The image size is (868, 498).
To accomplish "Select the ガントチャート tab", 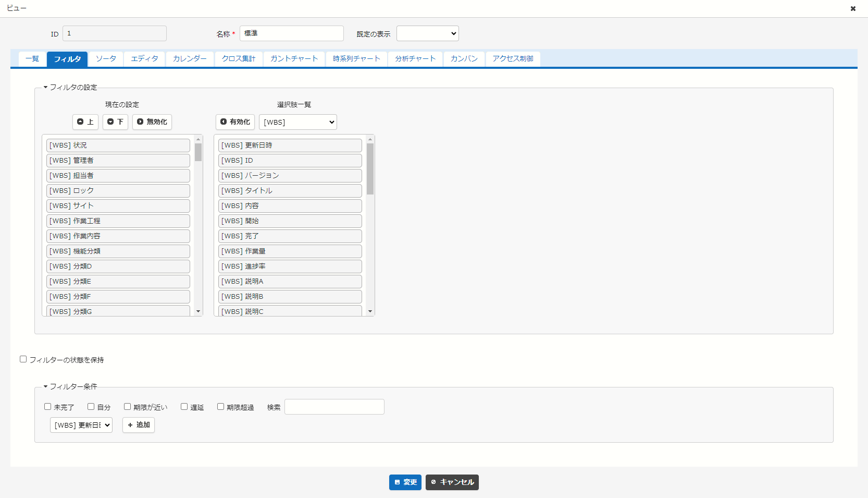I will [294, 59].
